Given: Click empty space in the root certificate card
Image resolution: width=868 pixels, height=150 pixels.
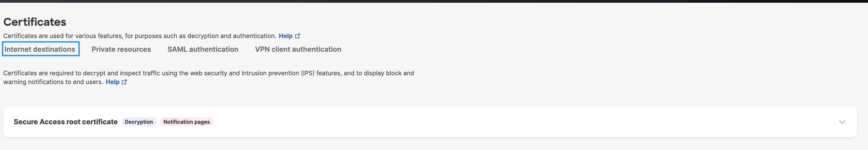Looking at the screenshot, I should (505, 122).
